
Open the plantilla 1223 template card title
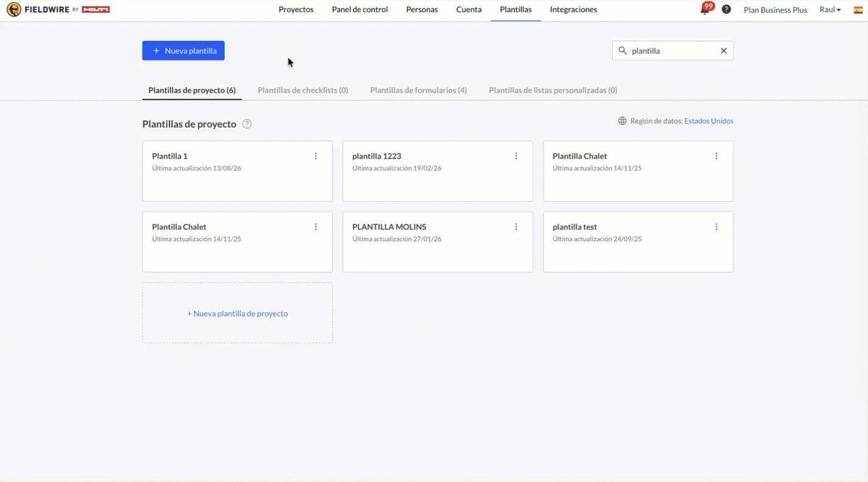[377, 156]
